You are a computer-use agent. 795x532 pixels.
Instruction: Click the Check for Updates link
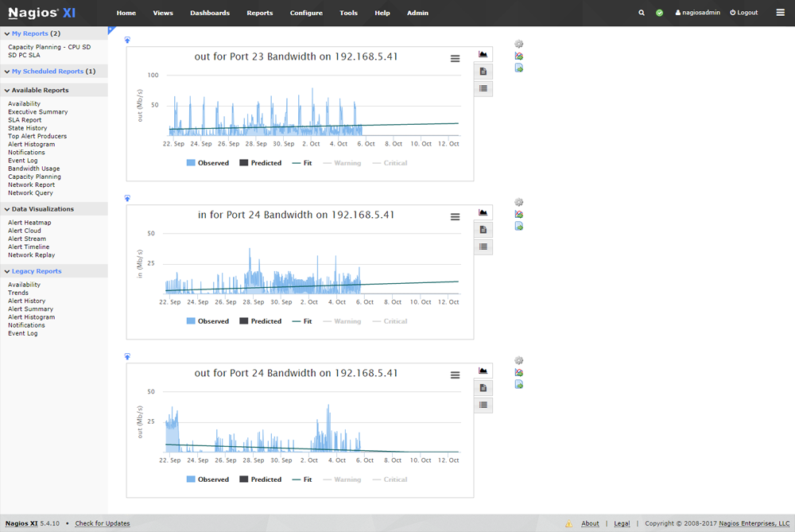[x=103, y=523]
